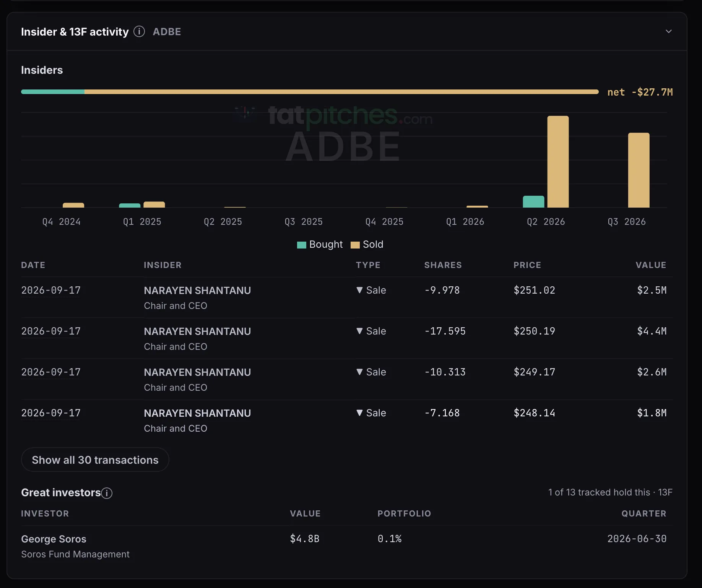The image size is (702, 588).
Task: Click the SHARES column header
Action: 443,265
